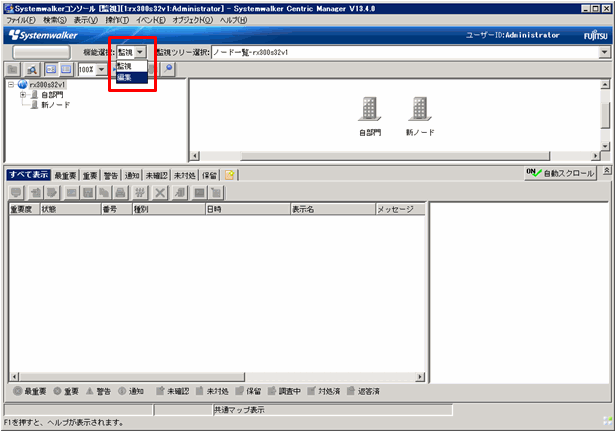Sort by the メッセージ column header
The image size is (616, 432).
tap(401, 209)
